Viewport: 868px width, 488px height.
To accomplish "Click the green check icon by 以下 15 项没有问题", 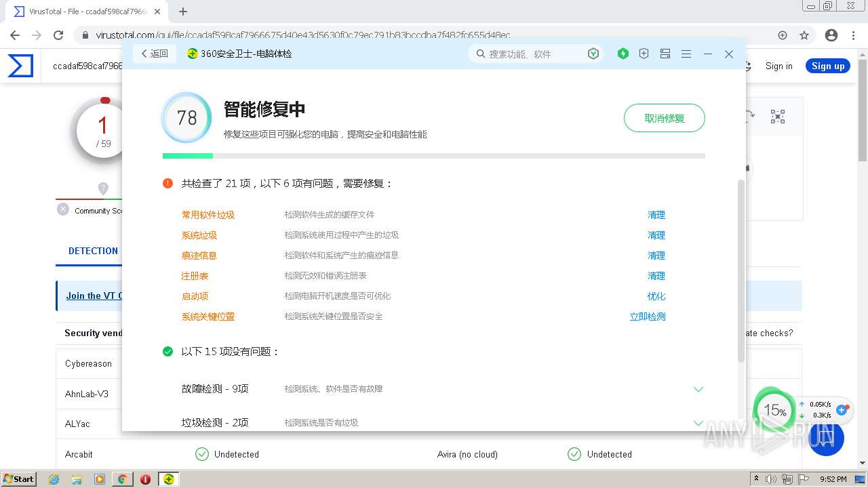I will click(167, 351).
